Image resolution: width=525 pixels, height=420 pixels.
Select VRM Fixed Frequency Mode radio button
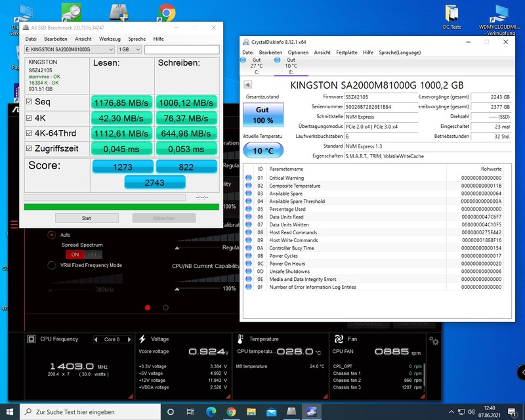(52, 265)
